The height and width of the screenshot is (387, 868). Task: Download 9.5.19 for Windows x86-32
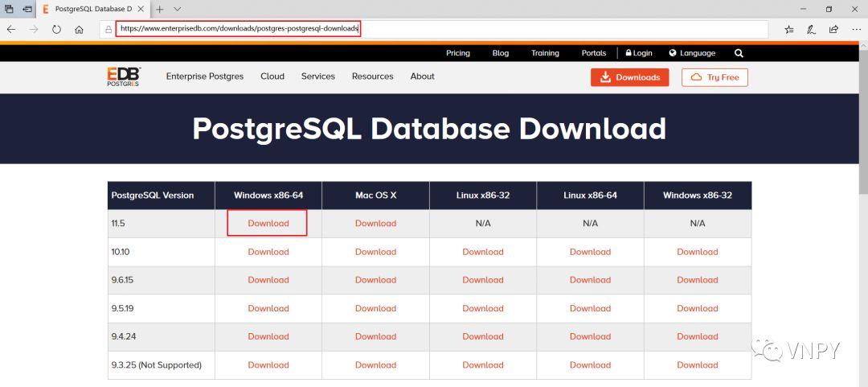[x=698, y=308]
